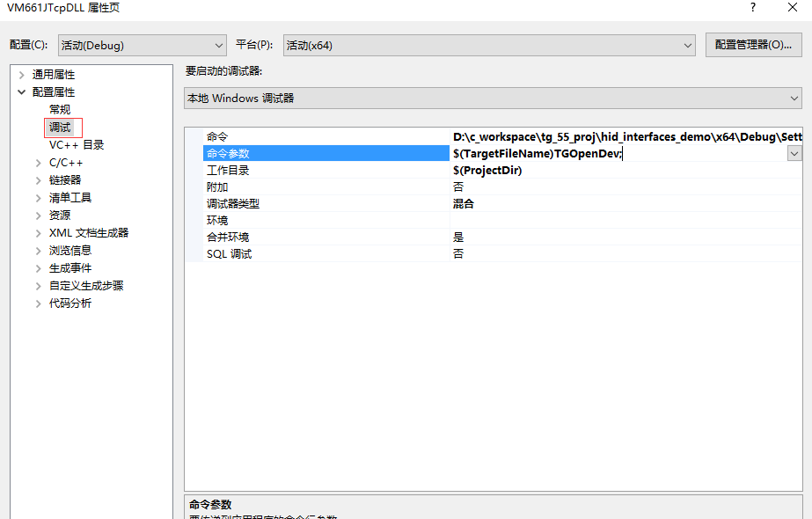Click the 环境 property row label
This screenshot has width=812, height=519.
click(217, 220)
